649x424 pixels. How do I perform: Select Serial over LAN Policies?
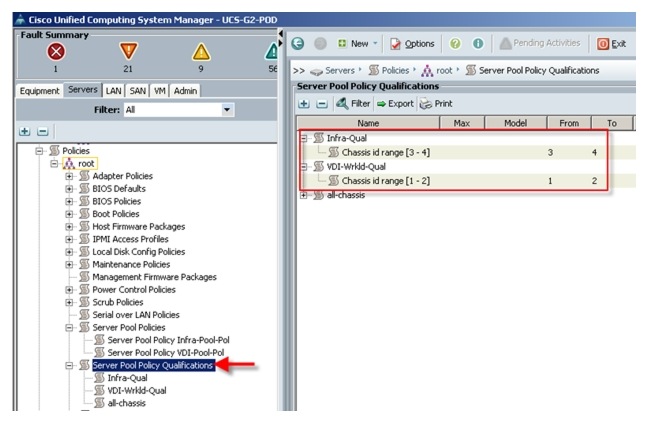click(136, 315)
